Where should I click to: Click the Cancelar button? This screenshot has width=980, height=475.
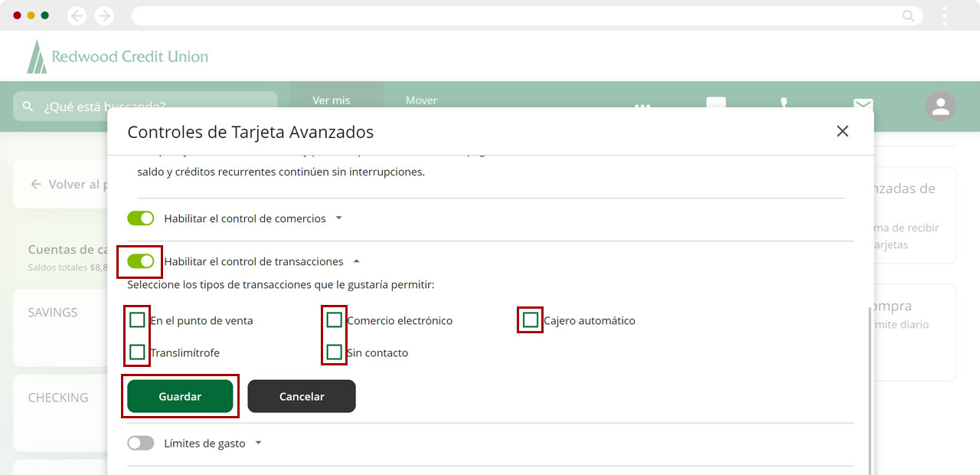302,396
